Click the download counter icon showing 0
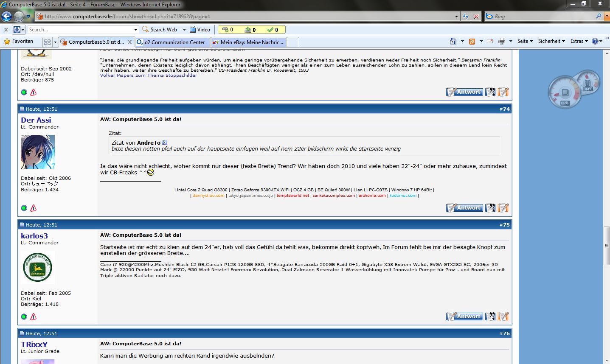Viewport: 610px width, 364px height. [x=250, y=30]
